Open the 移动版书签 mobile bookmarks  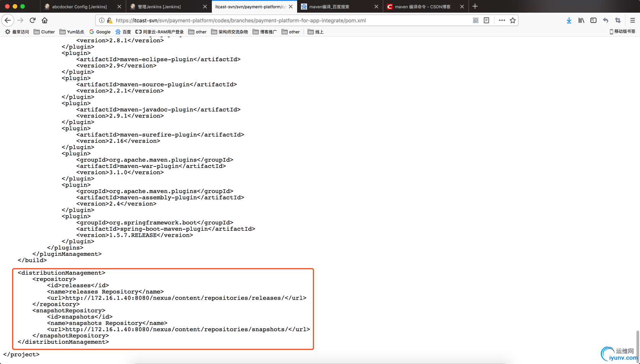[x=622, y=32]
